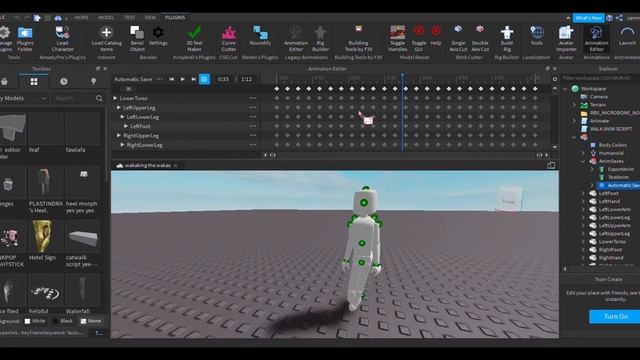This screenshot has height=360, width=640.
Task: Click the Toolbox search magnifier
Action: tap(99, 98)
